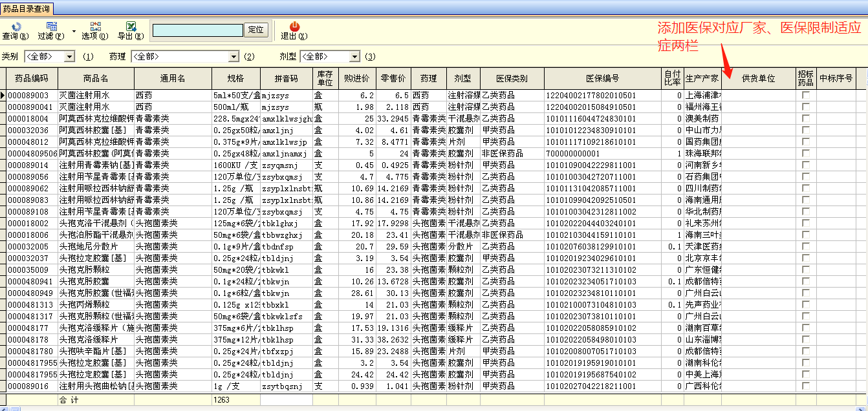Click pinyin code cell tbdnfsp
The width and height of the screenshot is (868, 411).
287,246
